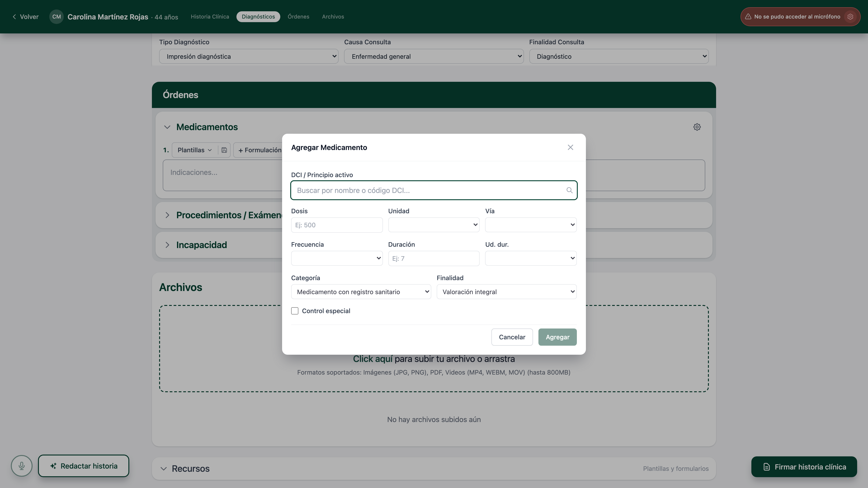Click into the Duración input field
Screen dimensions: 868x488
click(x=434, y=258)
